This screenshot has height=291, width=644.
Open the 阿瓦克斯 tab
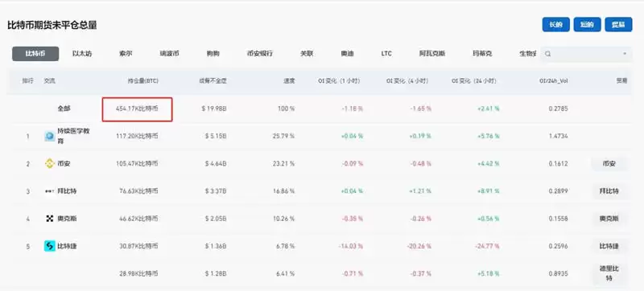tap(432, 54)
